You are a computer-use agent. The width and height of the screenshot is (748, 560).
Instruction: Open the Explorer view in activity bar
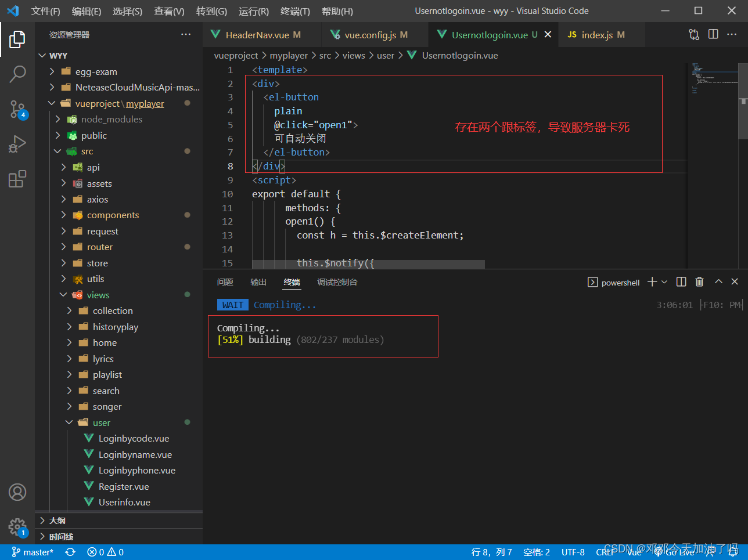click(x=17, y=39)
